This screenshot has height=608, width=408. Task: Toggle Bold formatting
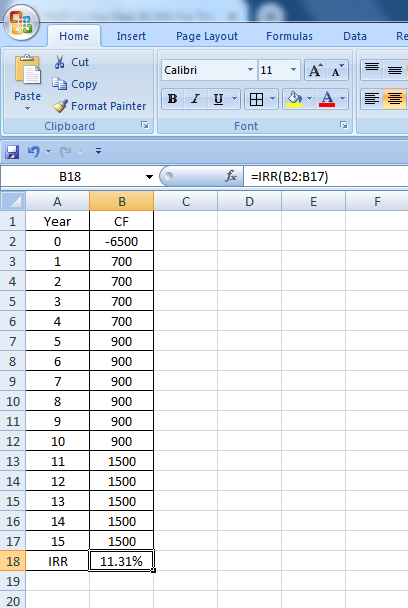tap(173, 99)
